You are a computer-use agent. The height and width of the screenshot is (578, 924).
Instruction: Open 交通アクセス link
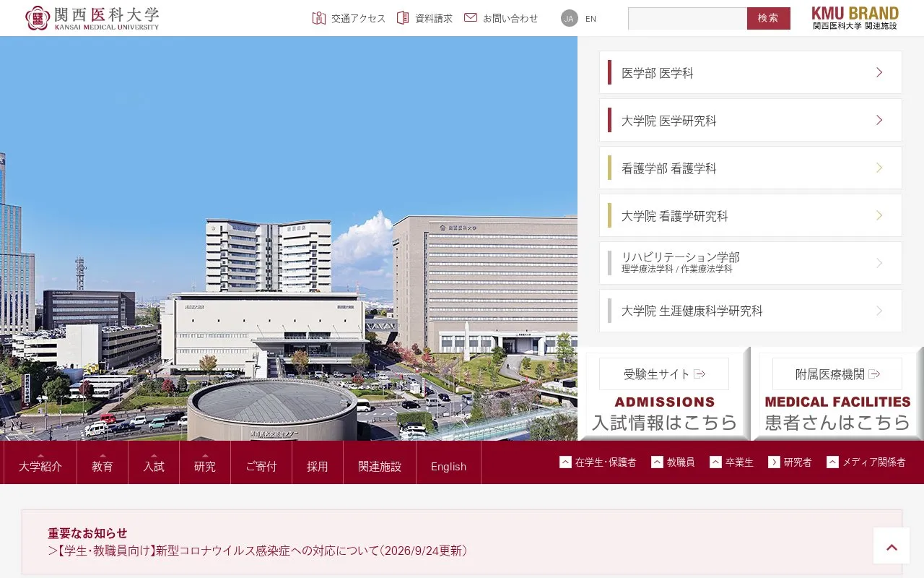click(x=359, y=19)
